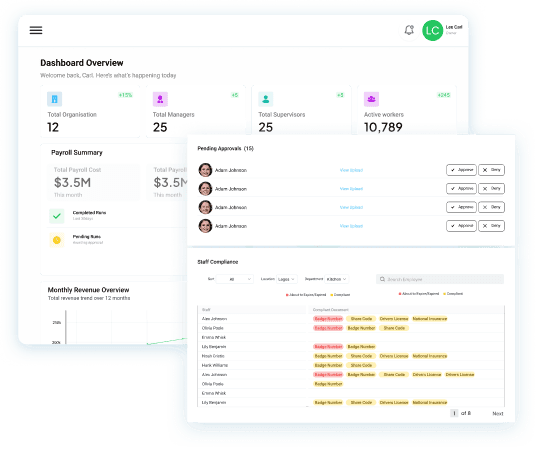Click the Dashboard Overview title
537x449 pixels.
coord(82,63)
